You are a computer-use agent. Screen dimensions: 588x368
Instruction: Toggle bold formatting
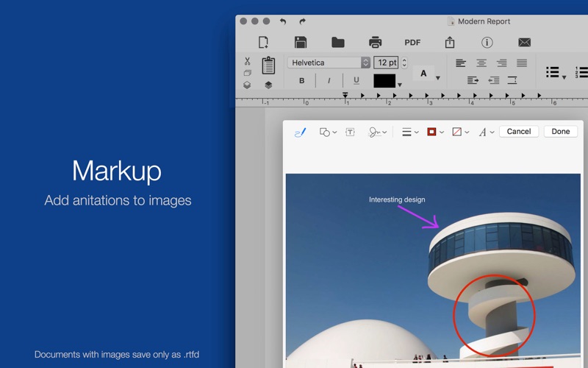click(x=301, y=81)
